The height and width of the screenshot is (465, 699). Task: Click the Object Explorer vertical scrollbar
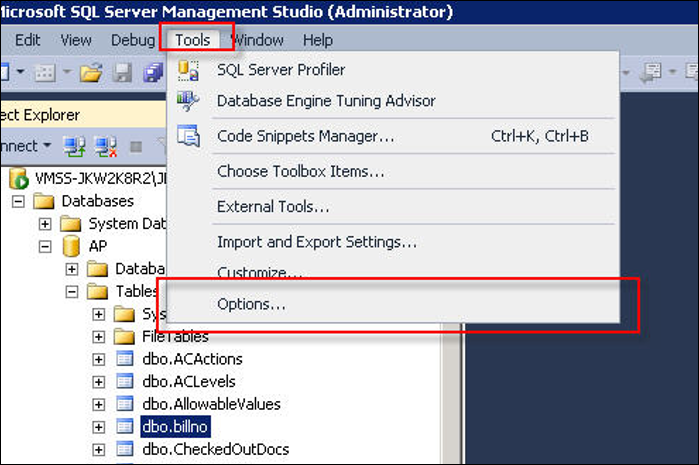452,392
